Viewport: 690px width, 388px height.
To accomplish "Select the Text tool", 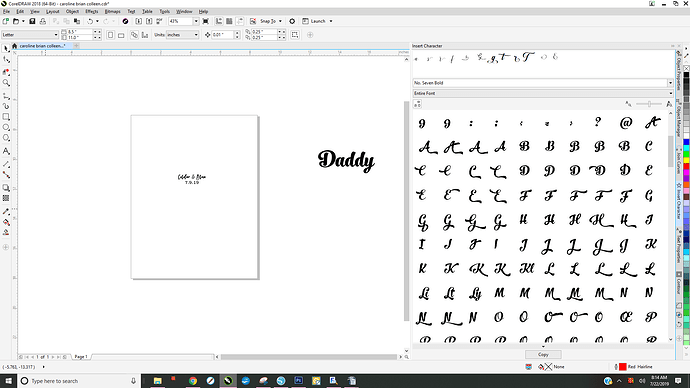I will coord(6,151).
